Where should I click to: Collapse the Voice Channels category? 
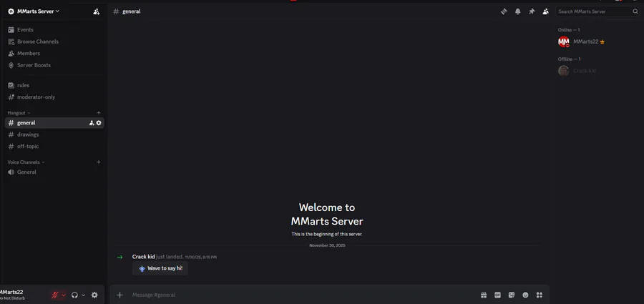pos(26,162)
